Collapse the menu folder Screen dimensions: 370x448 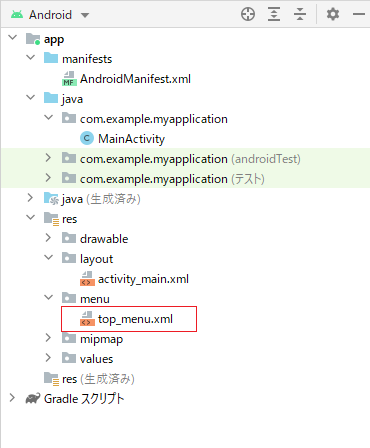tap(49, 297)
